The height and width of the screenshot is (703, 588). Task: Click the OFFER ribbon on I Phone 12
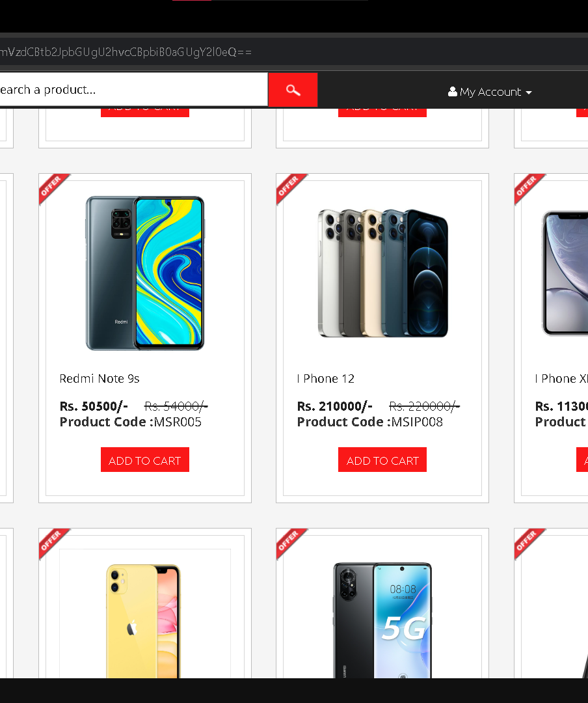click(291, 188)
